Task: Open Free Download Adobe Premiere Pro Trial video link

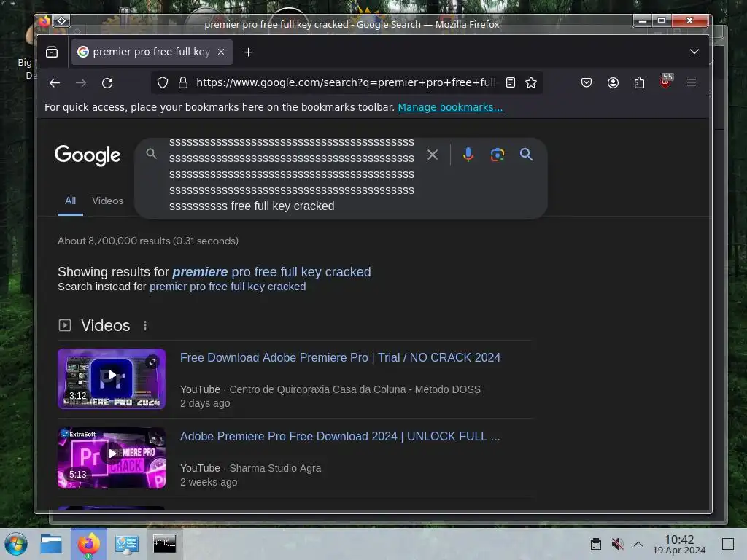Action: (340, 357)
